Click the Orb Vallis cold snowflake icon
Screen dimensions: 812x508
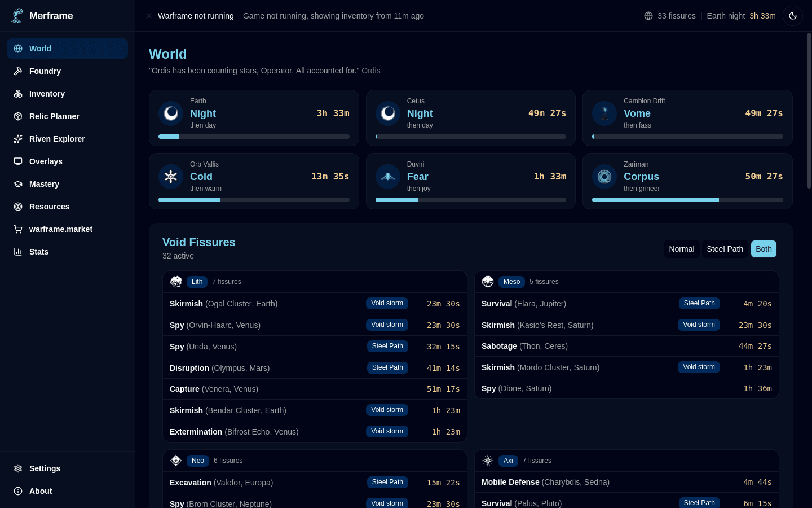pyautogui.click(x=171, y=177)
